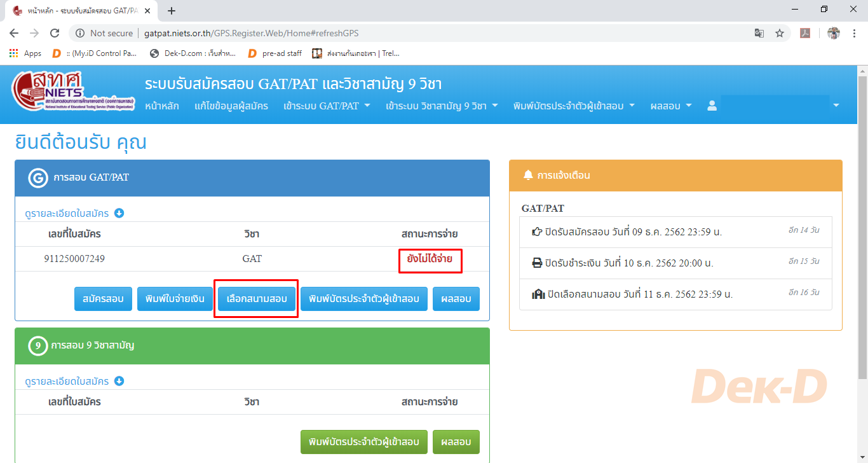Go to หน้าหลัก menu item
This screenshot has height=463, width=868.
click(161, 106)
